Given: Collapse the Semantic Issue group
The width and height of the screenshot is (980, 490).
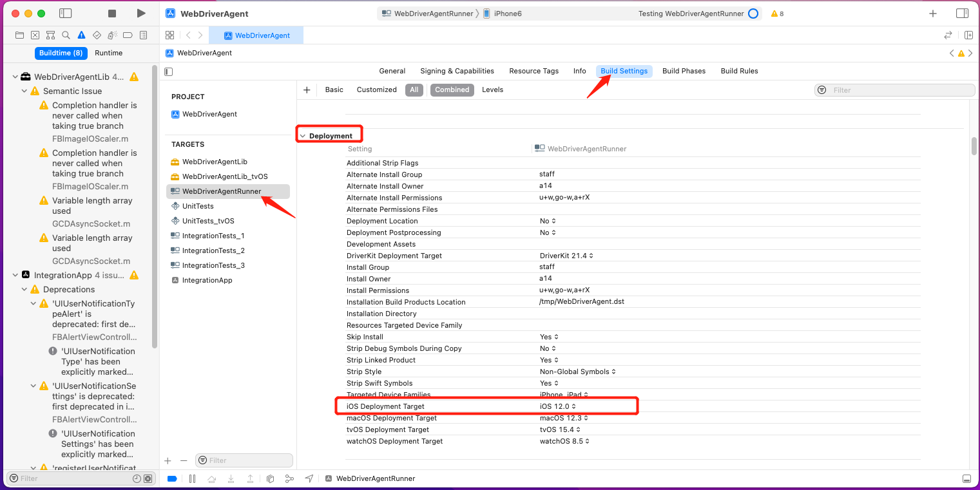Looking at the screenshot, I should (x=24, y=91).
